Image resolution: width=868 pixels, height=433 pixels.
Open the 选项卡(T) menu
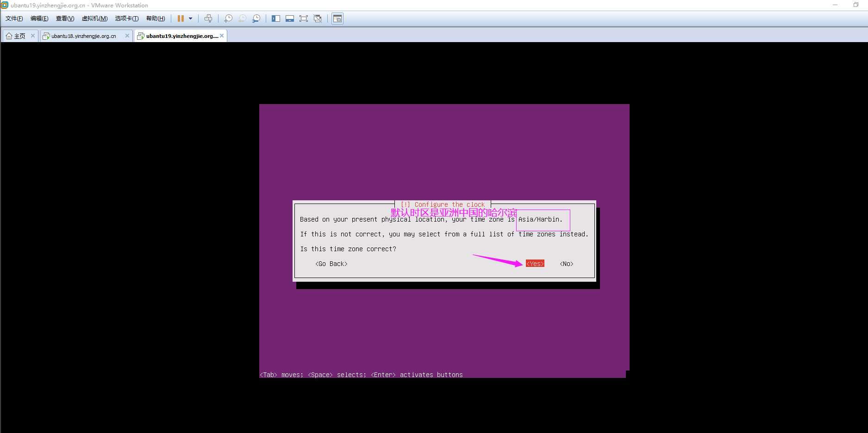pos(127,19)
